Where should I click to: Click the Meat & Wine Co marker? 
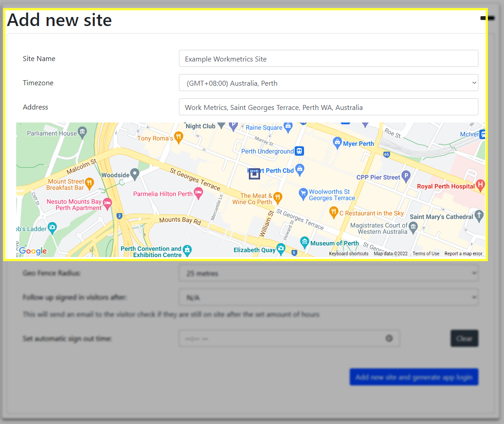click(x=278, y=197)
